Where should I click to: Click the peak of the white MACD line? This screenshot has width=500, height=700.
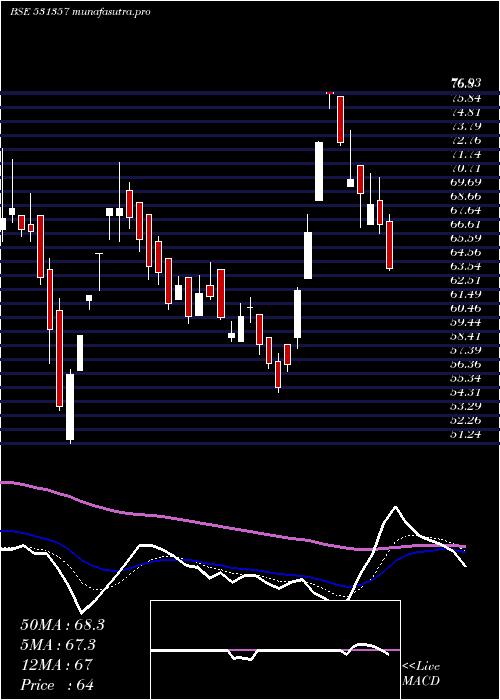(x=395, y=507)
